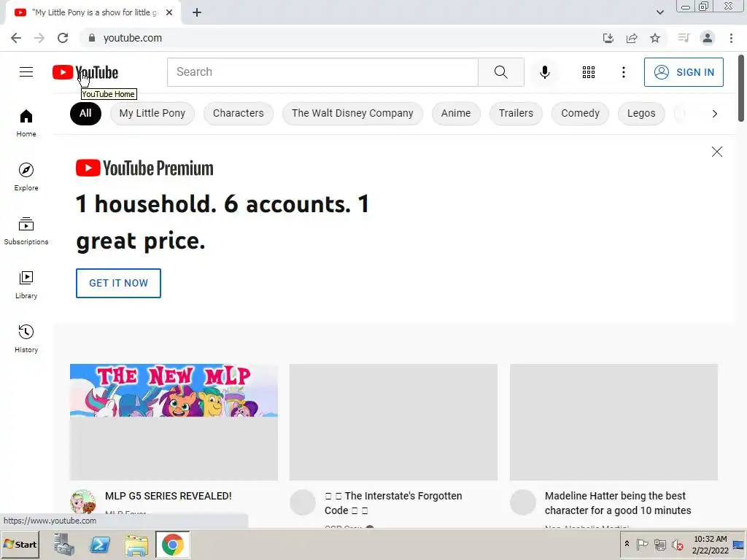Open History in sidebar
747x560 pixels.
pos(26,338)
